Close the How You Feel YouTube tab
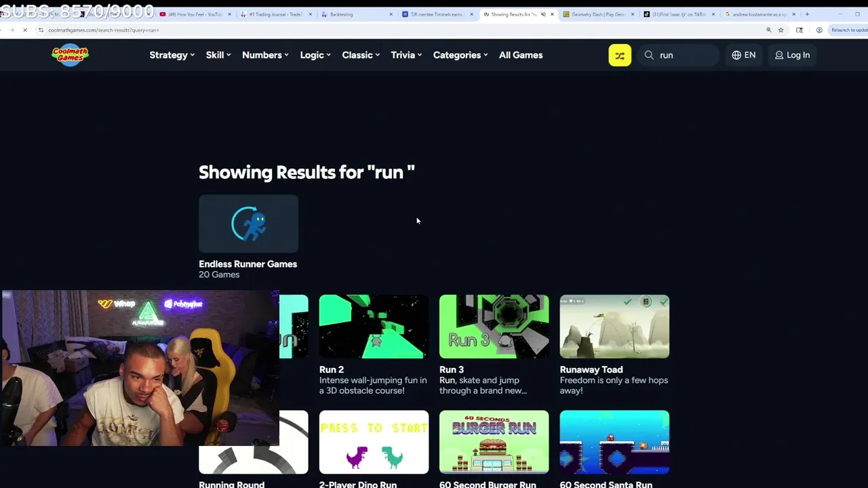Screen dimensions: 868x488 [229, 14]
